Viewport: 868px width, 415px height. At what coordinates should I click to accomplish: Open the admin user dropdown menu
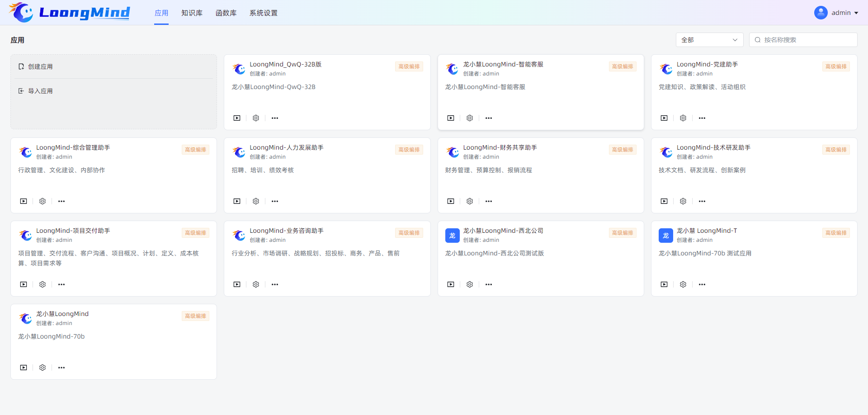pyautogui.click(x=836, y=13)
